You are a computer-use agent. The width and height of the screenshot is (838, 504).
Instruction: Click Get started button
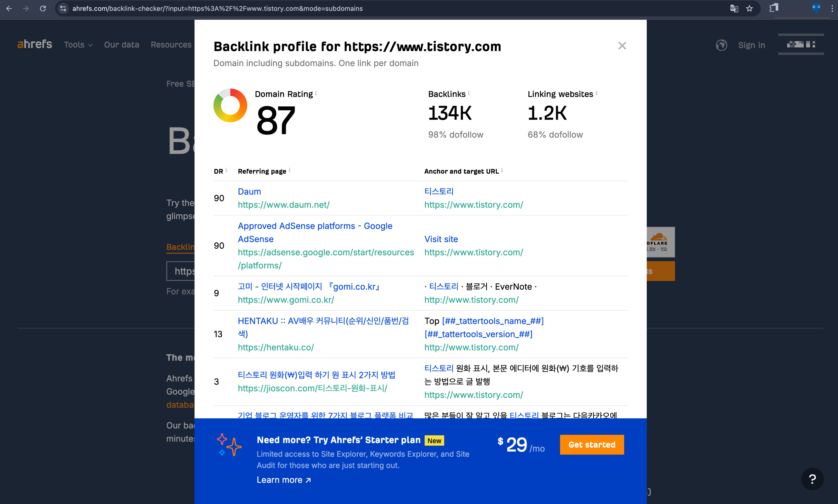click(x=592, y=445)
